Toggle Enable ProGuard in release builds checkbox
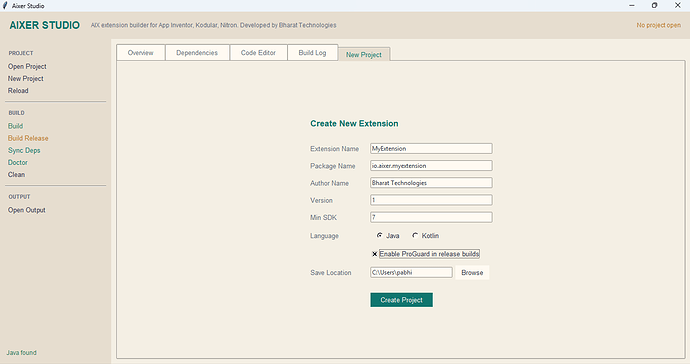 point(374,254)
